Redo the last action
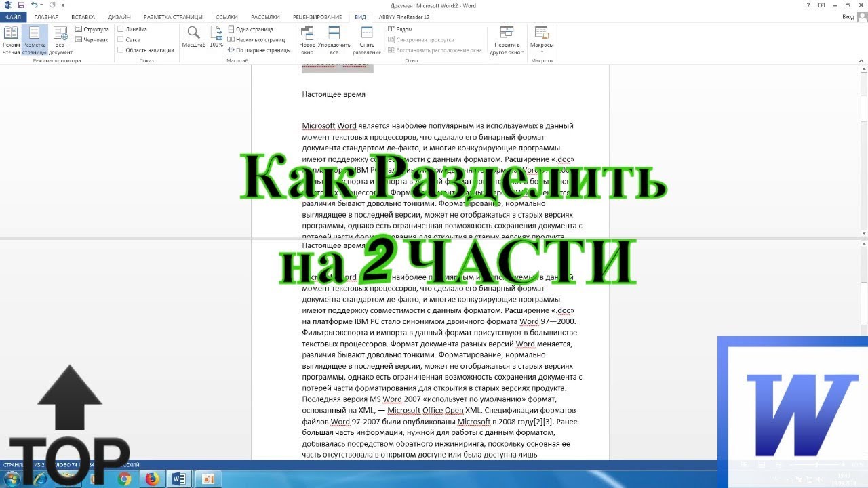 coord(52,5)
